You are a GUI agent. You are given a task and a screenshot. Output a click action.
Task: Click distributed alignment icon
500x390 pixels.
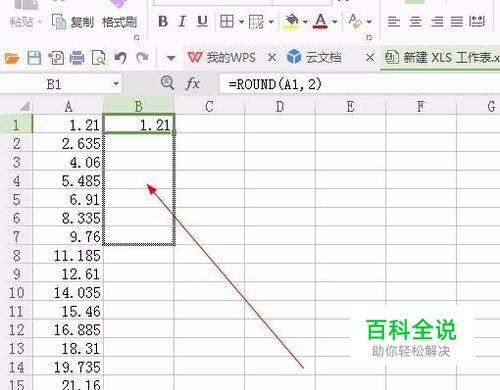(x=477, y=21)
